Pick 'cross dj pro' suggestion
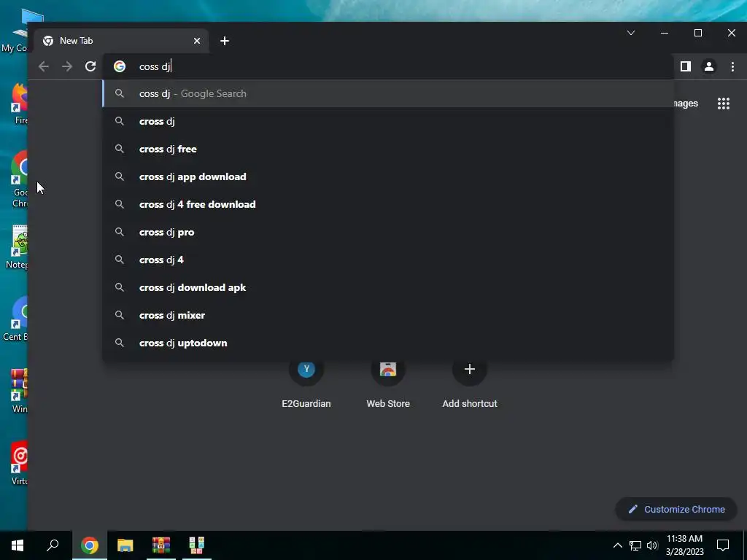 tap(388, 233)
